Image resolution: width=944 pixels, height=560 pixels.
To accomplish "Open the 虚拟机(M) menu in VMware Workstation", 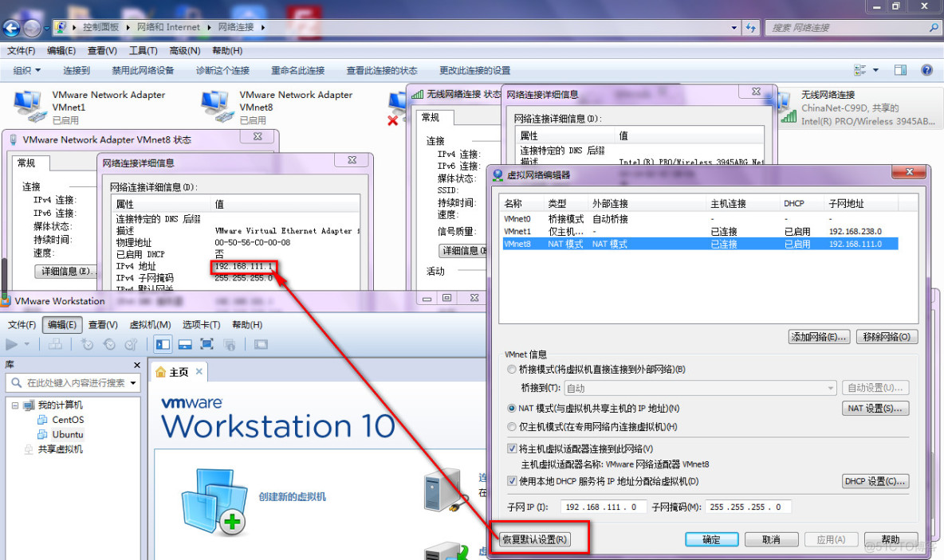I will point(151,325).
